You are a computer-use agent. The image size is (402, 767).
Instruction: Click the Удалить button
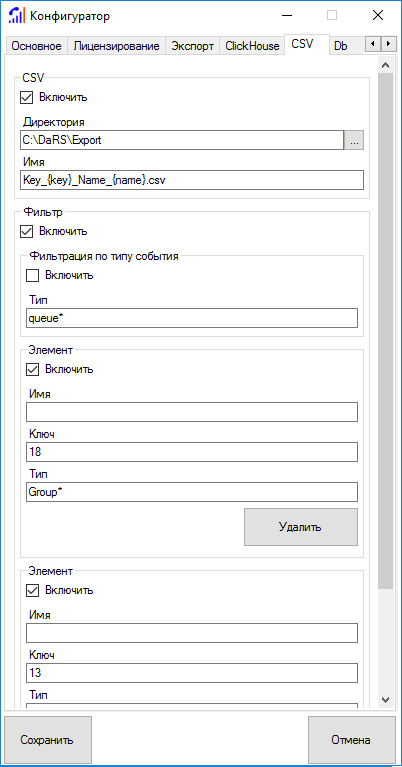[301, 527]
